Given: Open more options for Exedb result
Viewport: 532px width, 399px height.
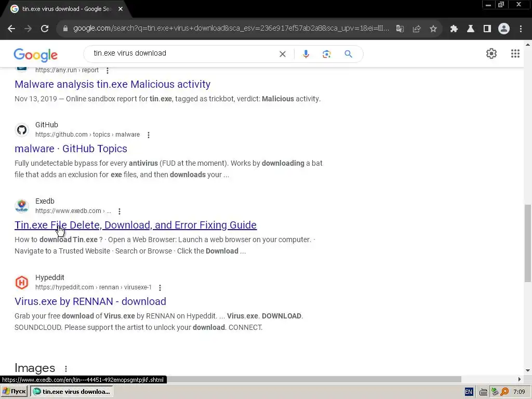Looking at the screenshot, I should pyautogui.click(x=119, y=211).
